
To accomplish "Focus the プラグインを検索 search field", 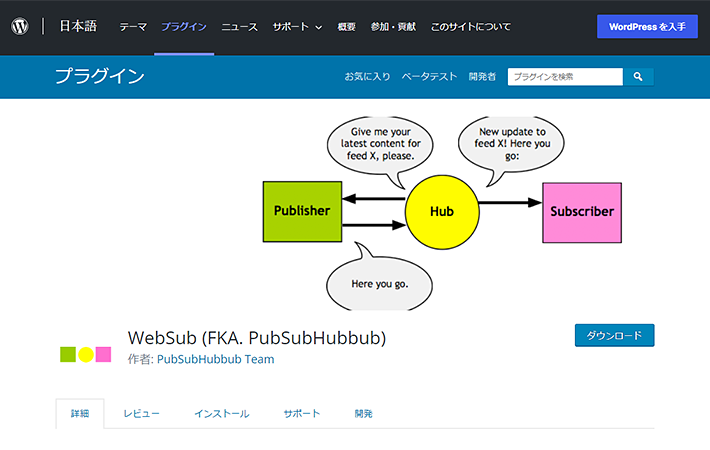I will [x=565, y=77].
